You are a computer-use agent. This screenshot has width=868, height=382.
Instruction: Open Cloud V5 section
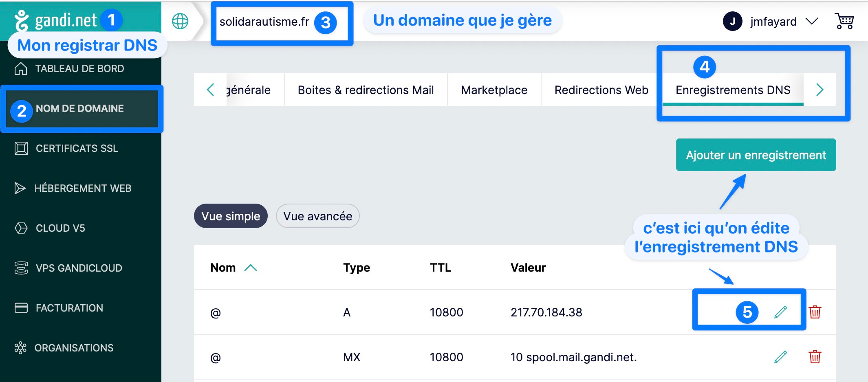click(60, 228)
